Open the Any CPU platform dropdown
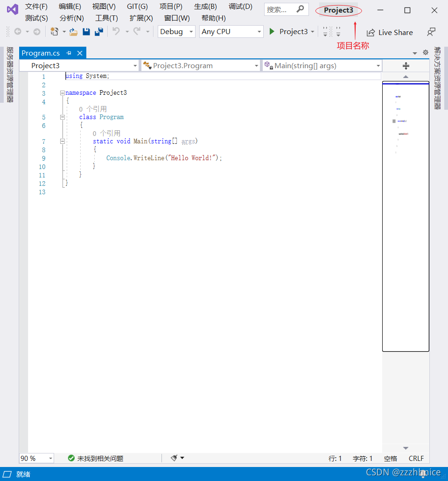448x481 pixels. point(231,32)
